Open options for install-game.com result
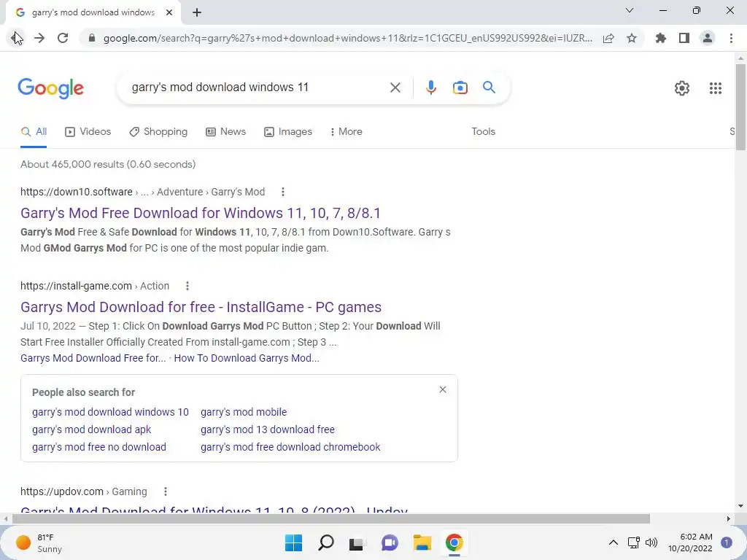The image size is (747, 560). [x=187, y=286]
